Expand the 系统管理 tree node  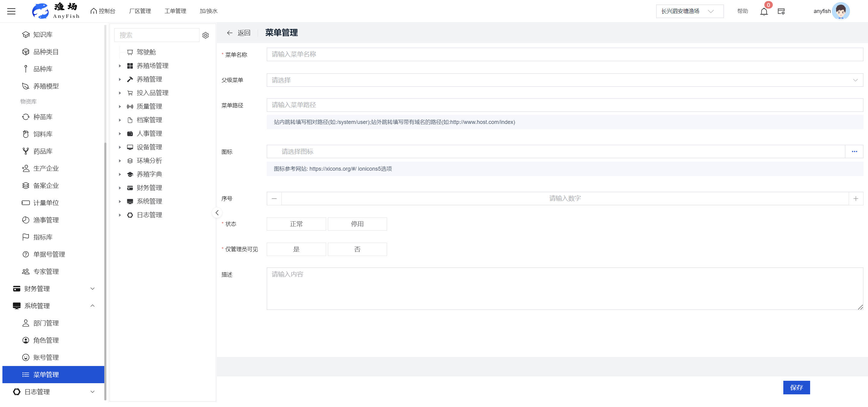120,201
